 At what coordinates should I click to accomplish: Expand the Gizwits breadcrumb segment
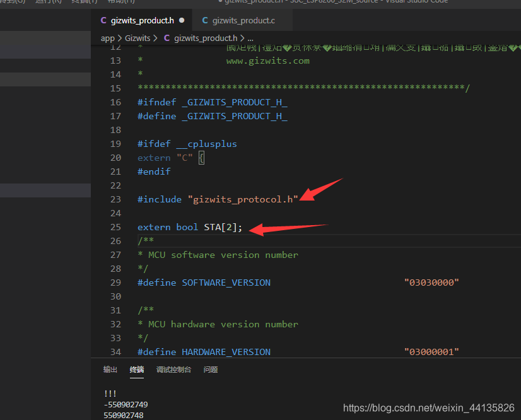(x=138, y=38)
